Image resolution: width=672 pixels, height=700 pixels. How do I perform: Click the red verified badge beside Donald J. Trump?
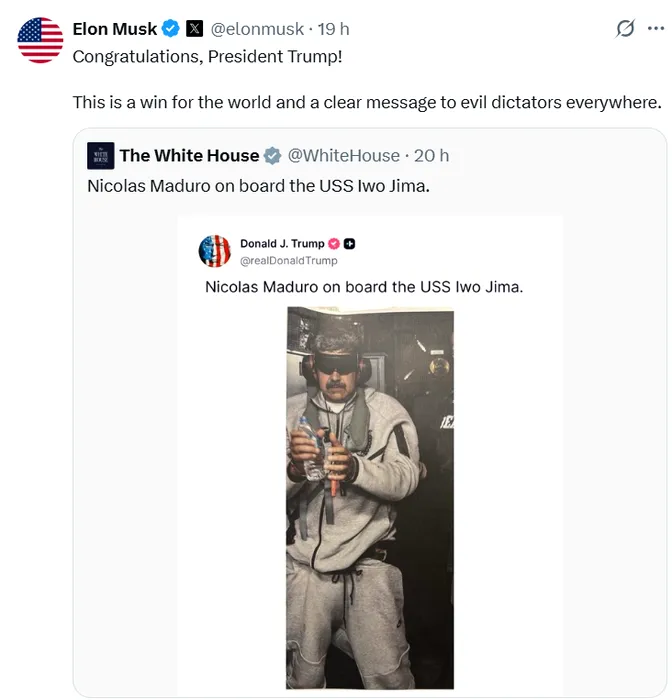click(334, 244)
